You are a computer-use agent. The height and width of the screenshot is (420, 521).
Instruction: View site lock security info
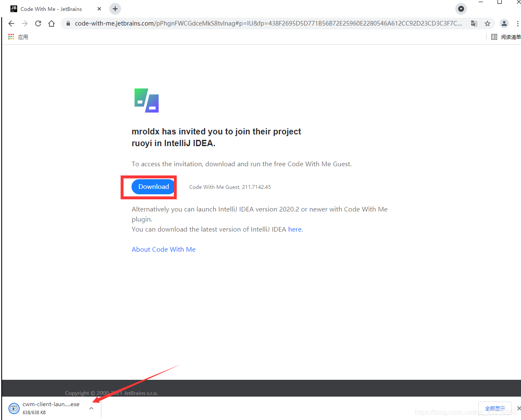68,23
